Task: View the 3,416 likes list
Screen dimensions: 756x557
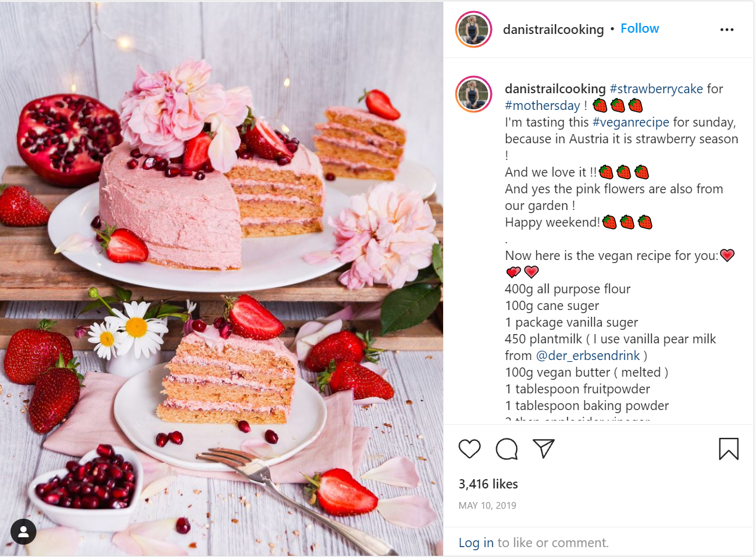Action: coord(488,484)
